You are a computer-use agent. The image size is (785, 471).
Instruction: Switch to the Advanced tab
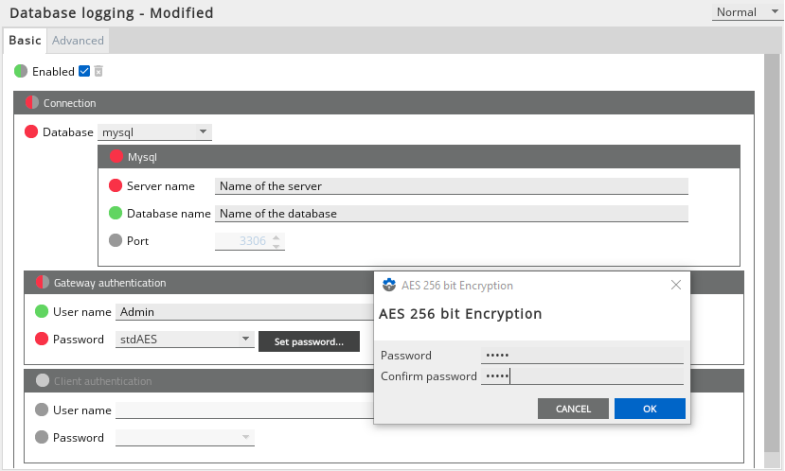click(x=78, y=41)
